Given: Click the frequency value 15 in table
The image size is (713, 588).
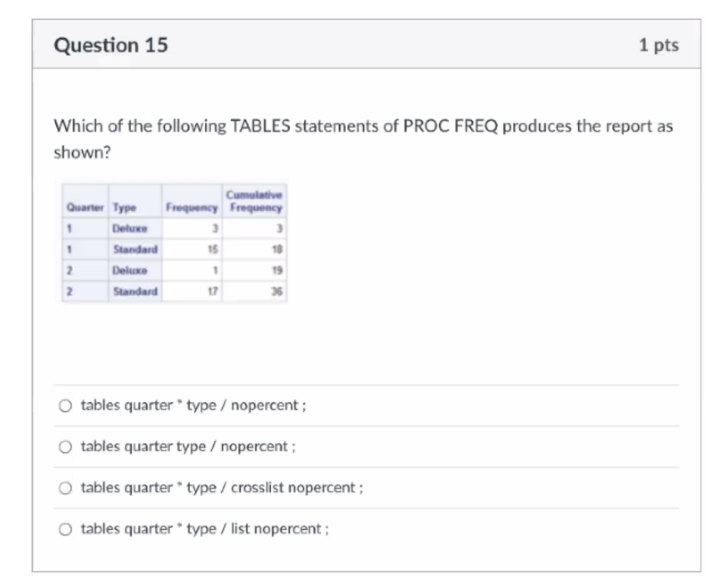Looking at the screenshot, I should (x=212, y=249).
